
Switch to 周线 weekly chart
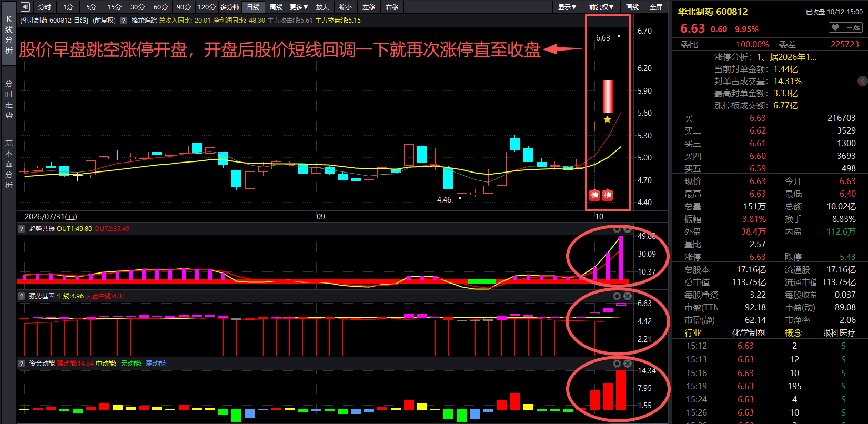tap(276, 7)
